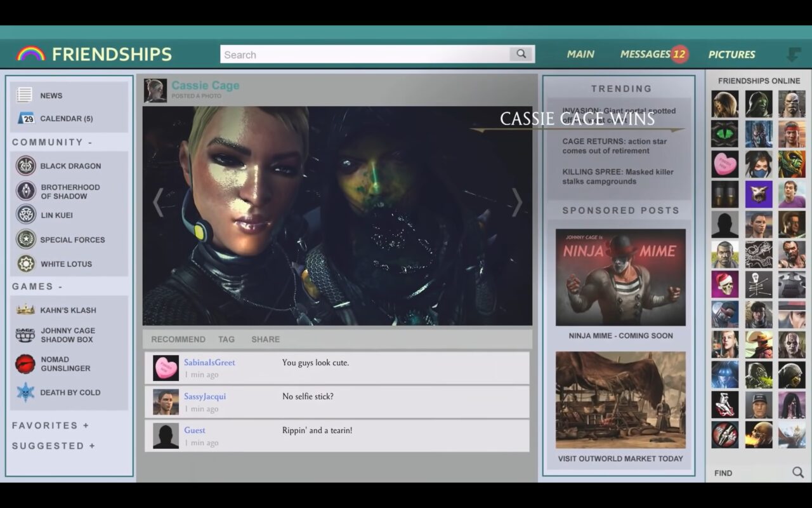Open Kahn's Klash game crown icon
The height and width of the screenshot is (508, 812).
click(x=25, y=310)
